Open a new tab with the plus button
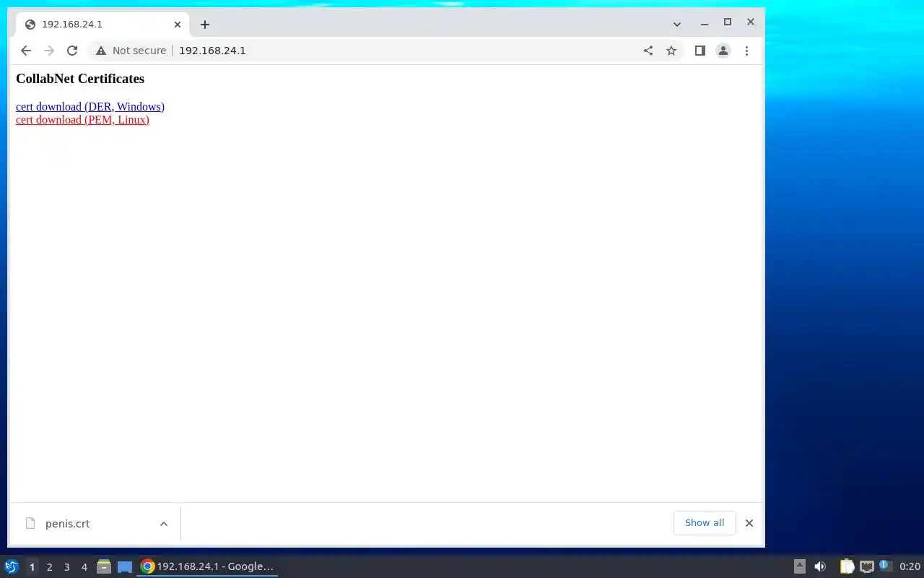The image size is (924, 578). (x=205, y=25)
